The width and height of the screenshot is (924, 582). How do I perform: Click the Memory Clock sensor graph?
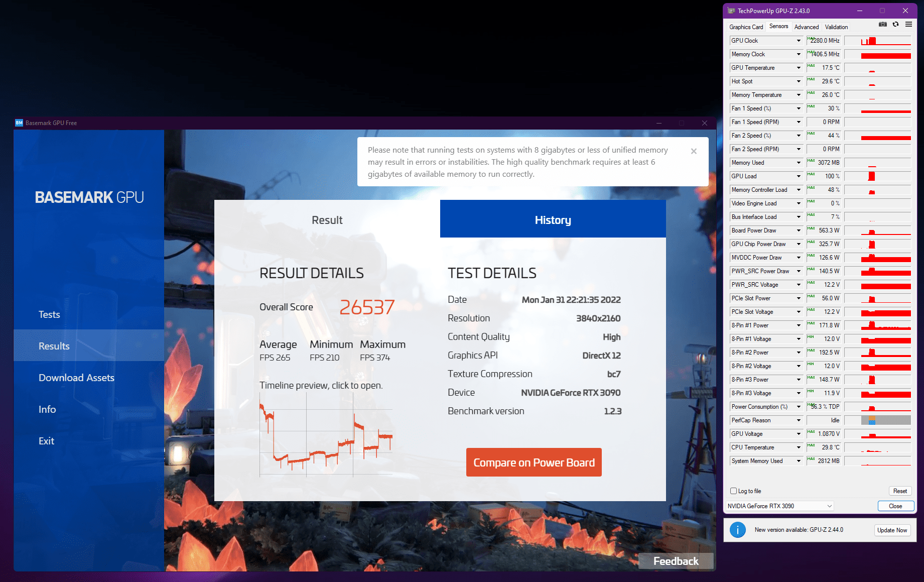click(x=877, y=54)
